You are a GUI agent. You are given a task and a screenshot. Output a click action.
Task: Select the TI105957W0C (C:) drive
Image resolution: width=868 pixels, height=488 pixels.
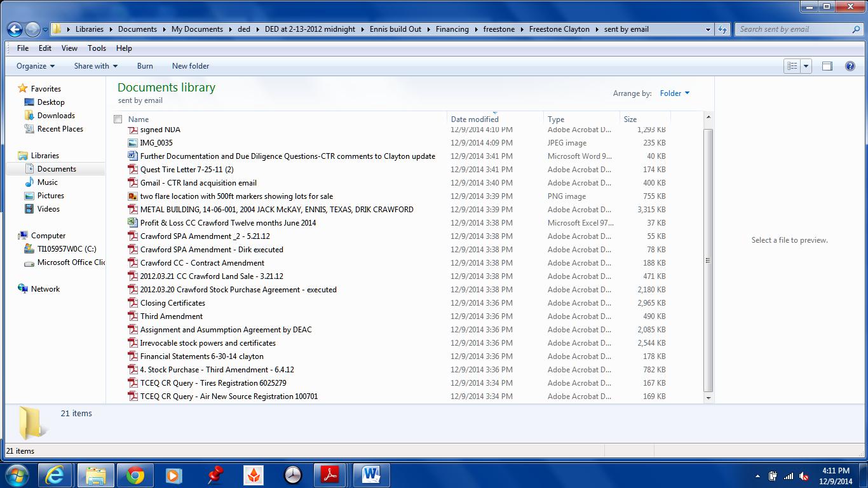67,249
